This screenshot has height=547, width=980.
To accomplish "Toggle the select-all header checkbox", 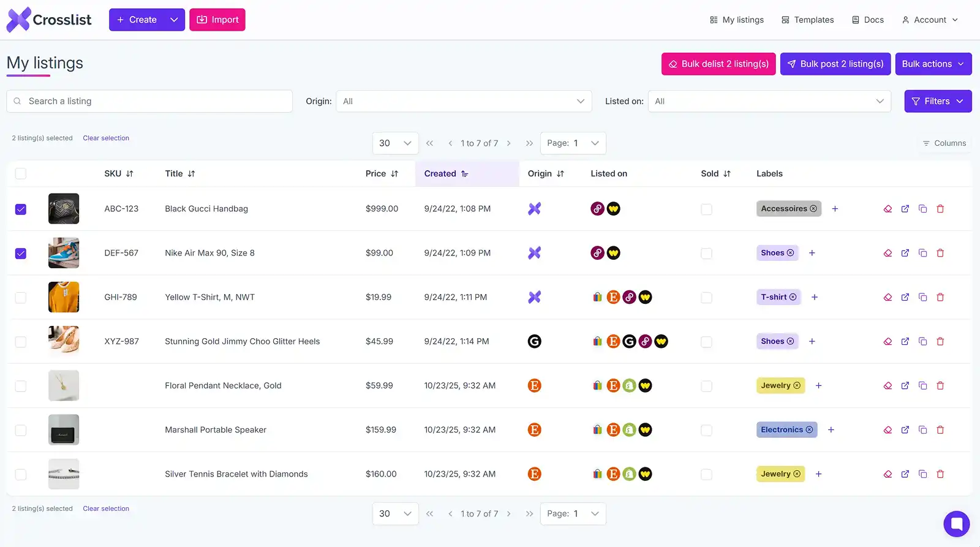I will [x=21, y=174].
